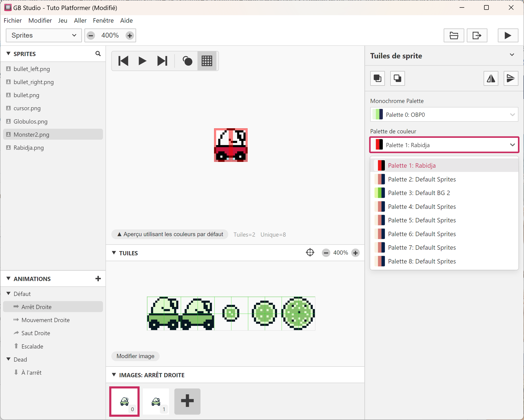This screenshot has height=420, width=524.
Task: Choose Palette 3: Default BG 2
Action: click(419, 193)
